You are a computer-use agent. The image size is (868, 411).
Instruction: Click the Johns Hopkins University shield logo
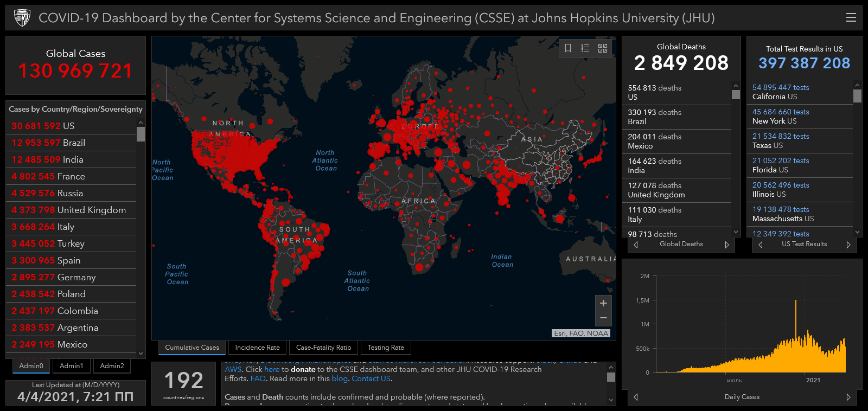(22, 18)
